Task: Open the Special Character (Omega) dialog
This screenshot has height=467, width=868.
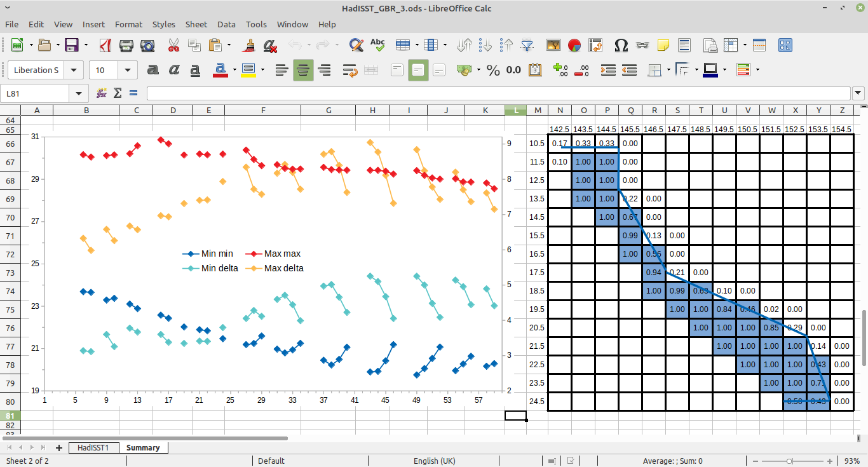Action: tap(621, 45)
